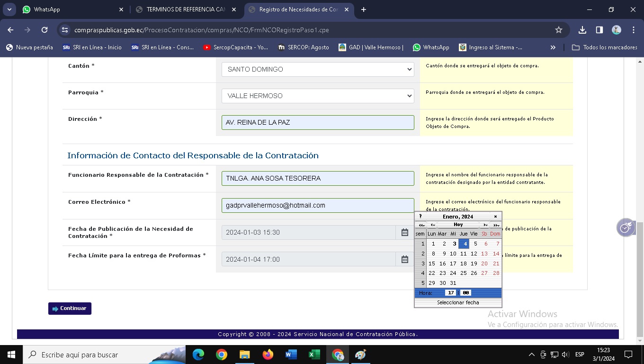Viewport: 644px width, 364px height.
Task: Expand the Cantón dropdown
Action: [318, 69]
